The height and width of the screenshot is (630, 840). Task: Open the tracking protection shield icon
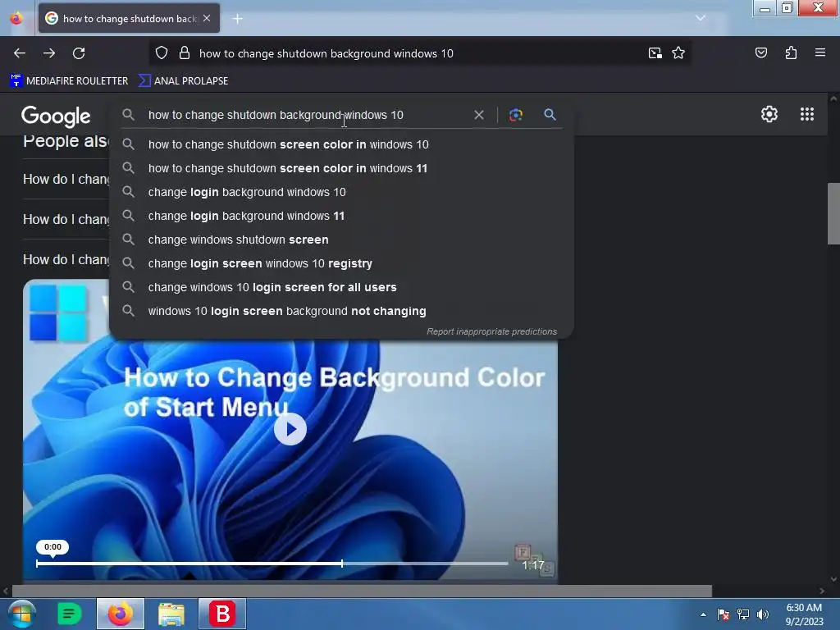pos(162,53)
